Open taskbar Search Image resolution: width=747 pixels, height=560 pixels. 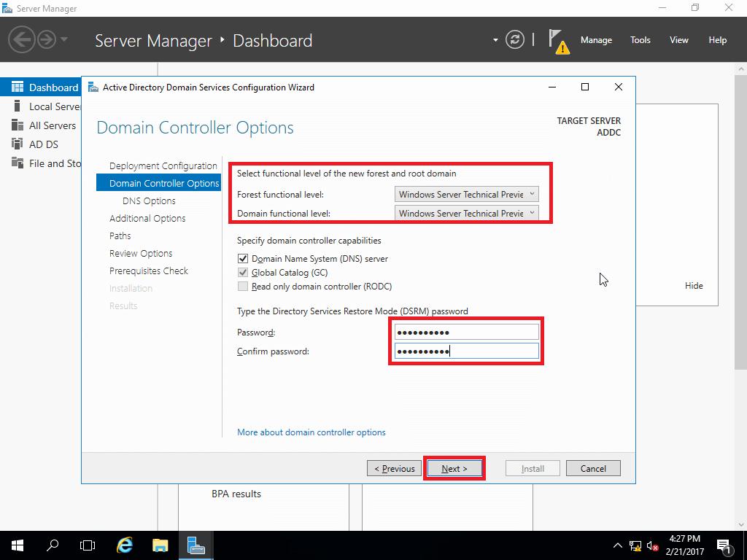[53, 545]
